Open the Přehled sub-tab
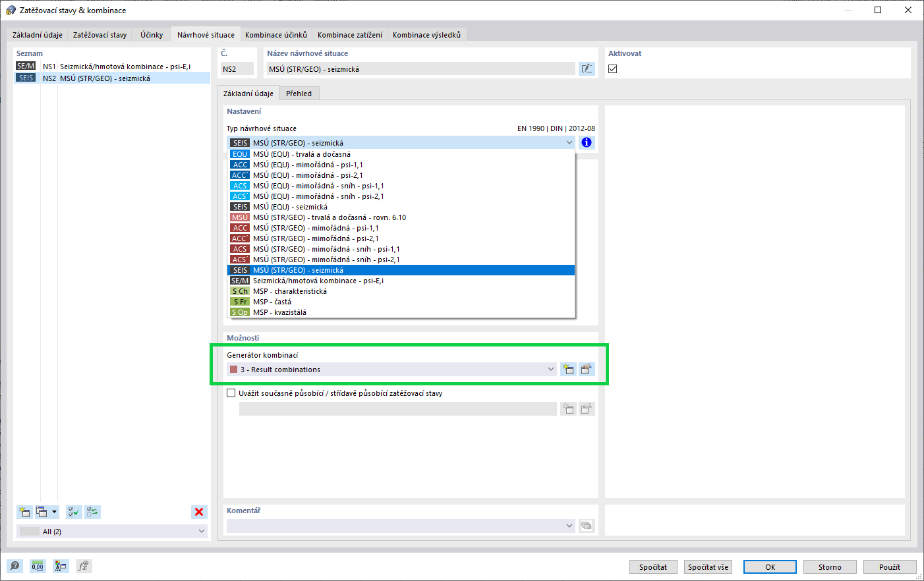924x581 pixels. tap(299, 94)
